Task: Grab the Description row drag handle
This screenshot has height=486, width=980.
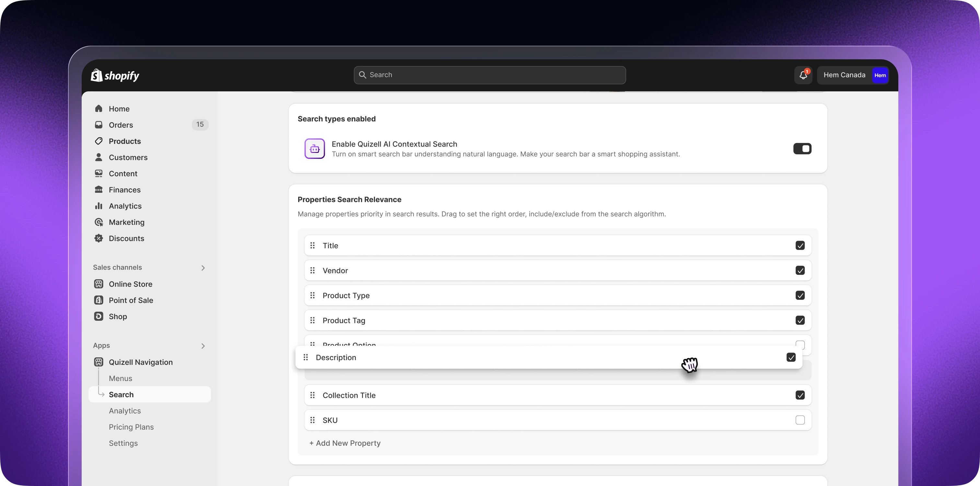Action: click(x=306, y=357)
